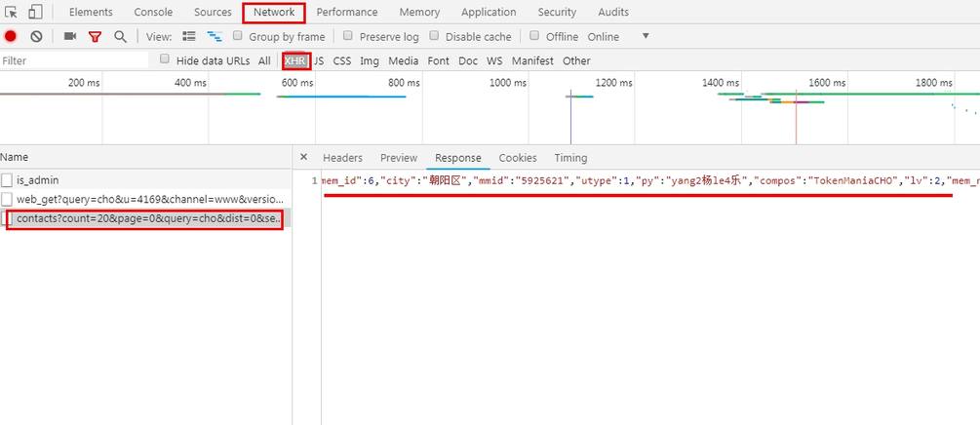The image size is (980, 425).
Task: Open the Headers tab of the request
Action: (342, 158)
